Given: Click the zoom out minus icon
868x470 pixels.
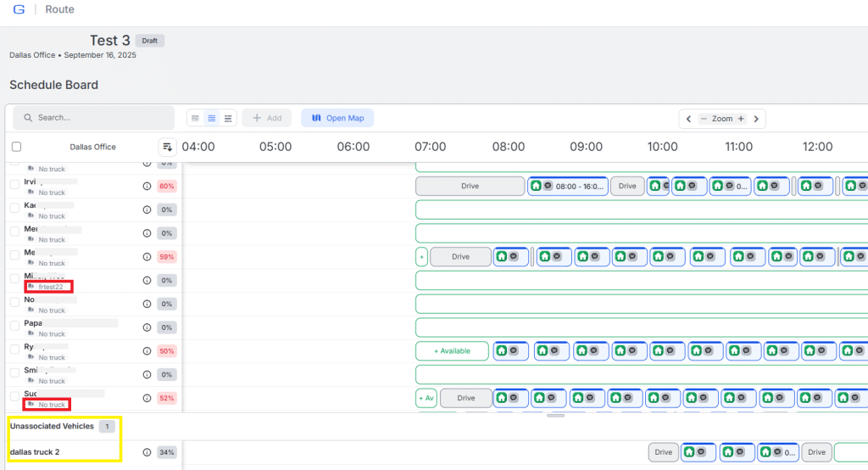Looking at the screenshot, I should click(x=704, y=119).
